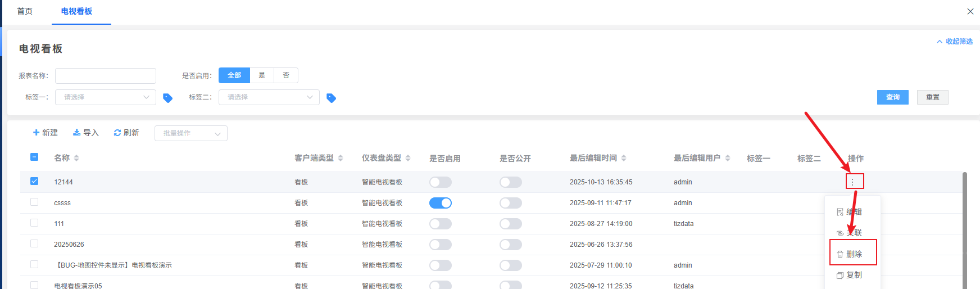Switch to the 首页 tab
This screenshot has height=289, width=980.
[25, 11]
